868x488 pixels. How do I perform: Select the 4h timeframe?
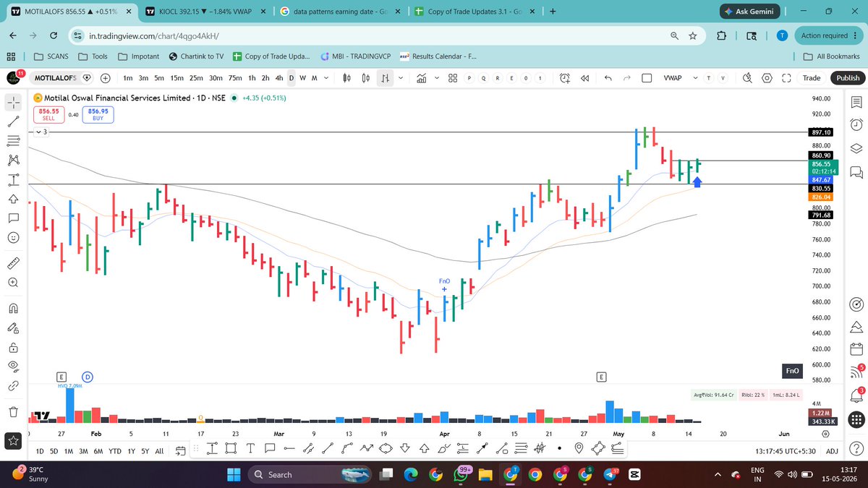tap(279, 78)
